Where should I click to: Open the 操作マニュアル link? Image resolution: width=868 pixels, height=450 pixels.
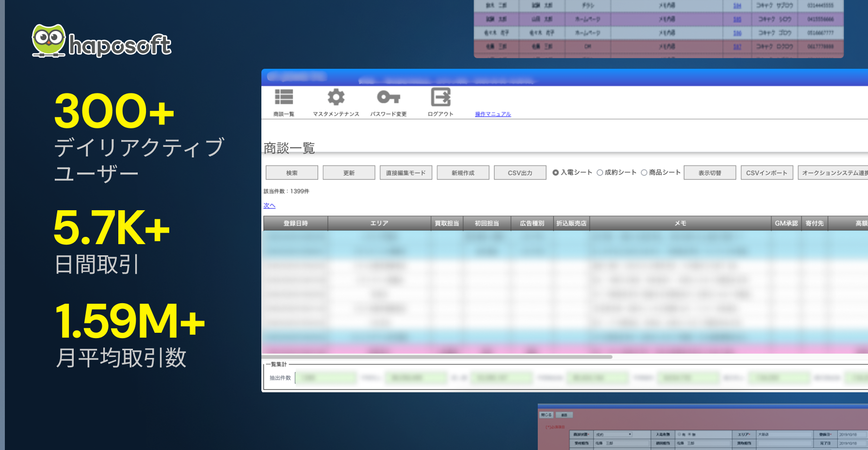pyautogui.click(x=493, y=114)
